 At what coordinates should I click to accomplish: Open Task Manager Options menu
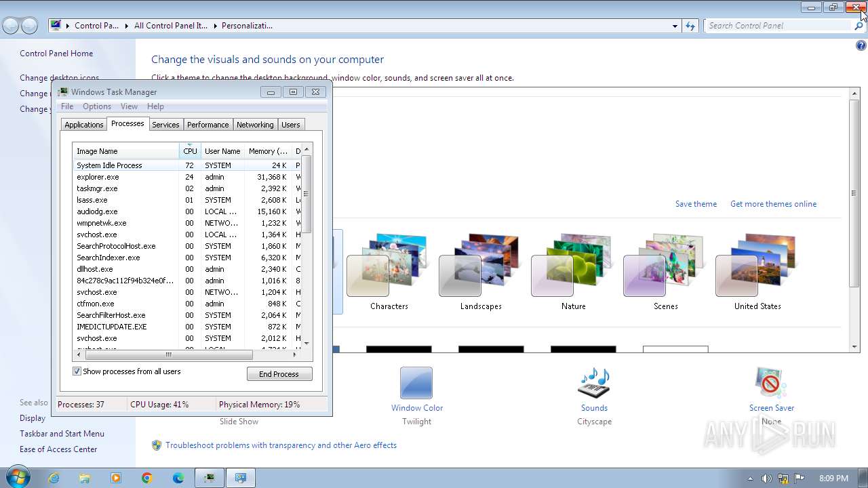click(97, 106)
